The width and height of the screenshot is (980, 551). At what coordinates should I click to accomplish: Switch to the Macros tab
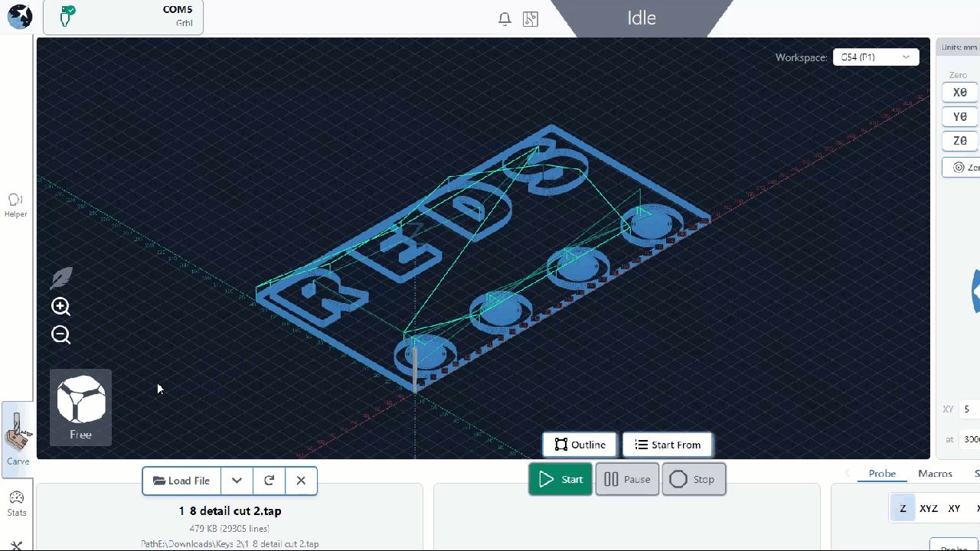[x=935, y=474]
